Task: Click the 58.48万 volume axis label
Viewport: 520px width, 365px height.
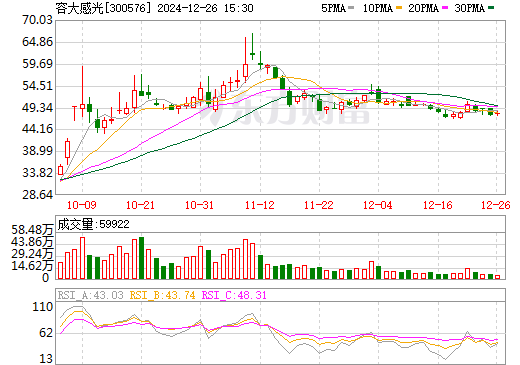Action: 32,230
